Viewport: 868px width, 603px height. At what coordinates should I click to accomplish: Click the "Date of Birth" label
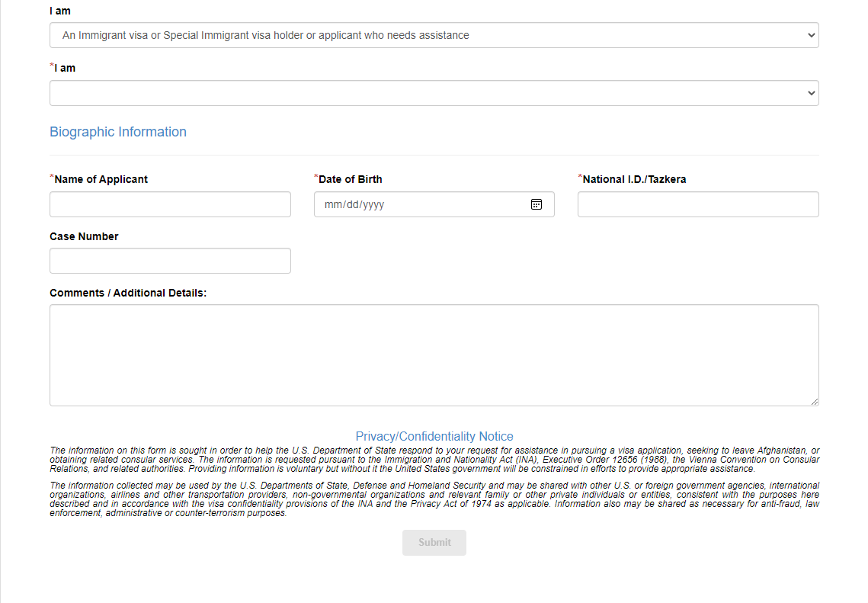[x=350, y=179]
